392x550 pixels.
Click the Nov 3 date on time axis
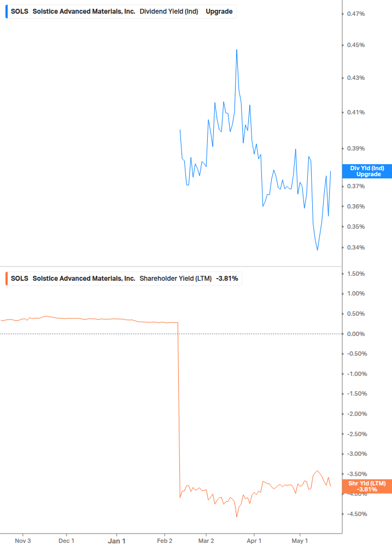23,541
